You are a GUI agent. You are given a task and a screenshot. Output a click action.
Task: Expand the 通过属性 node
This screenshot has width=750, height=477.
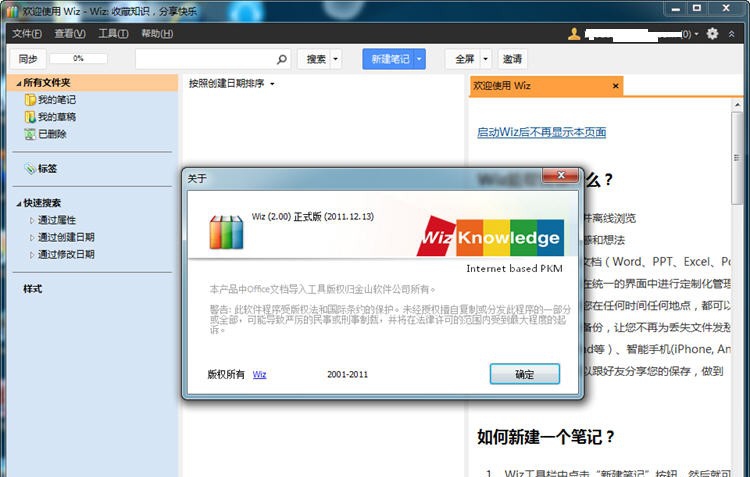[x=32, y=221]
